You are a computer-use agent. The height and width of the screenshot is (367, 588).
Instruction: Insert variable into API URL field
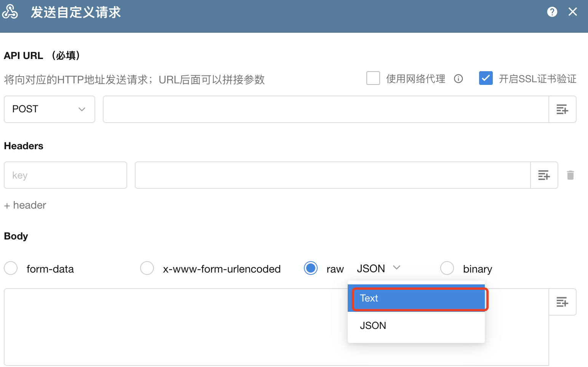tap(562, 109)
